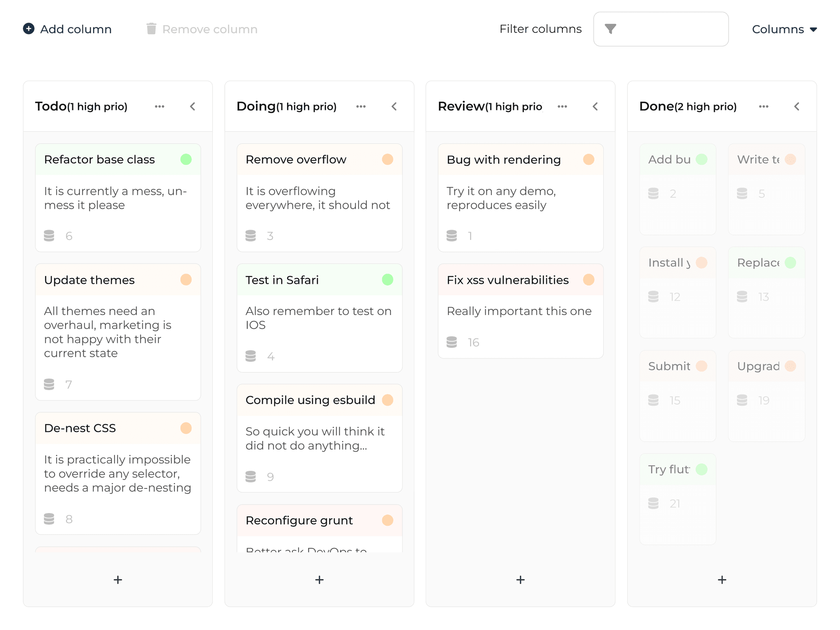Click the database icon on Refactor base class card
840x630 pixels.
click(49, 235)
